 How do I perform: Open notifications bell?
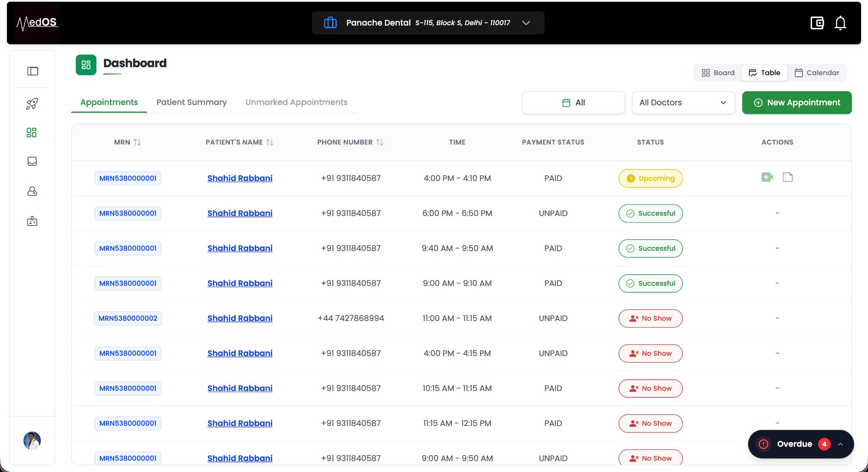tap(840, 23)
